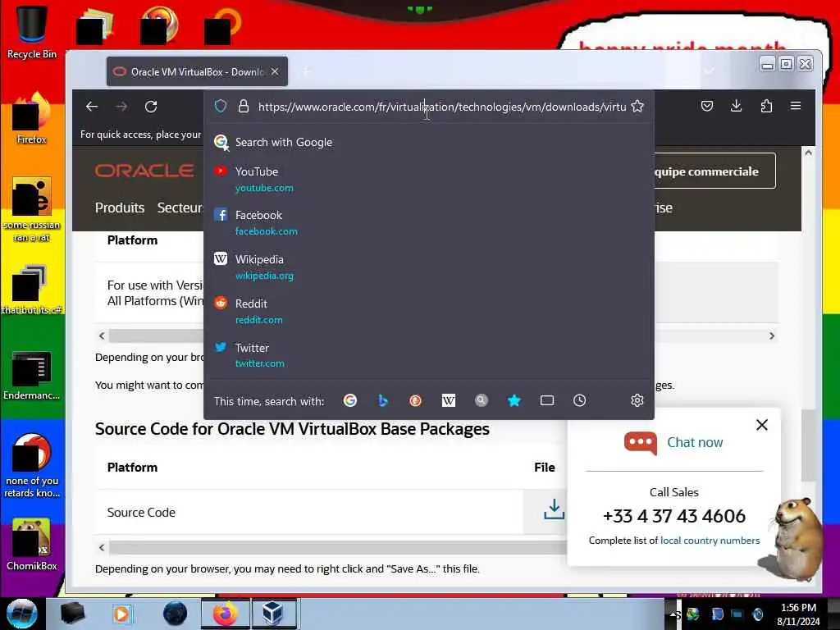Switch to Oracle VM VirtualBox tab

197,72
